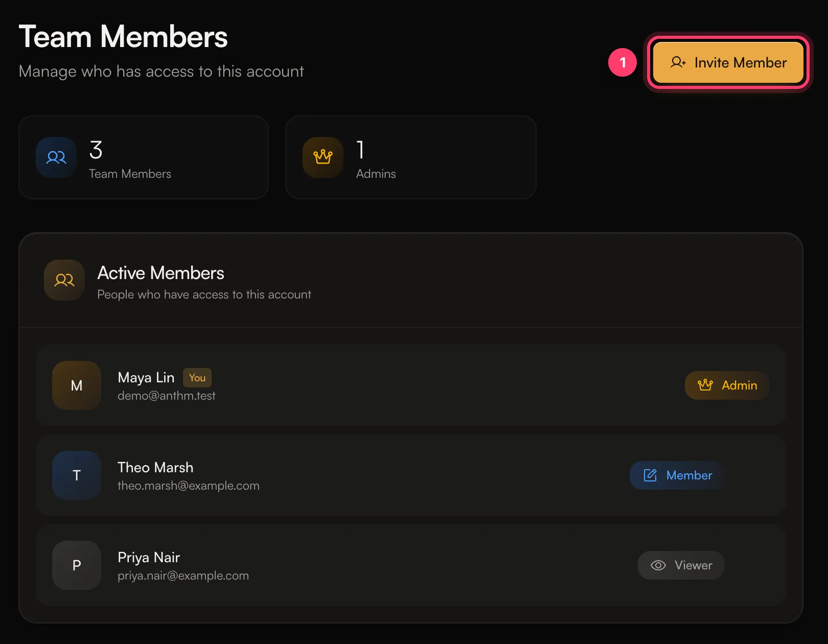Image resolution: width=828 pixels, height=644 pixels.
Task: Select the name Maya Lin
Action: [146, 378]
